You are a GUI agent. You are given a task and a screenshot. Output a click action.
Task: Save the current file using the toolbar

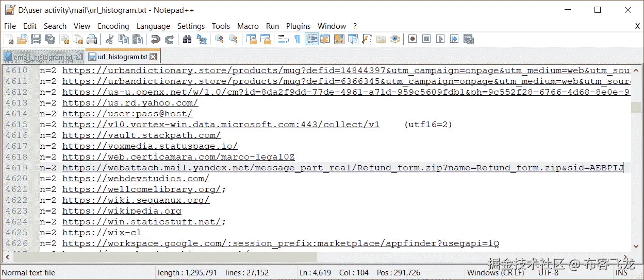(x=36, y=39)
